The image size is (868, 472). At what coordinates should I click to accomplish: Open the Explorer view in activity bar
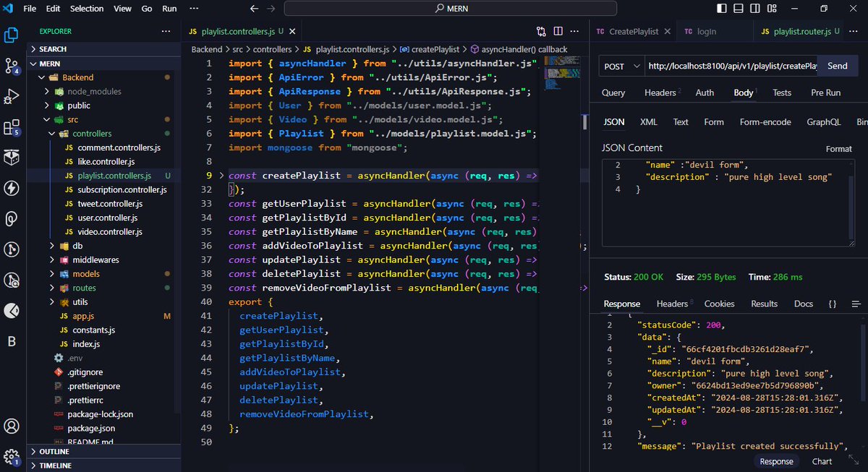pos(12,35)
